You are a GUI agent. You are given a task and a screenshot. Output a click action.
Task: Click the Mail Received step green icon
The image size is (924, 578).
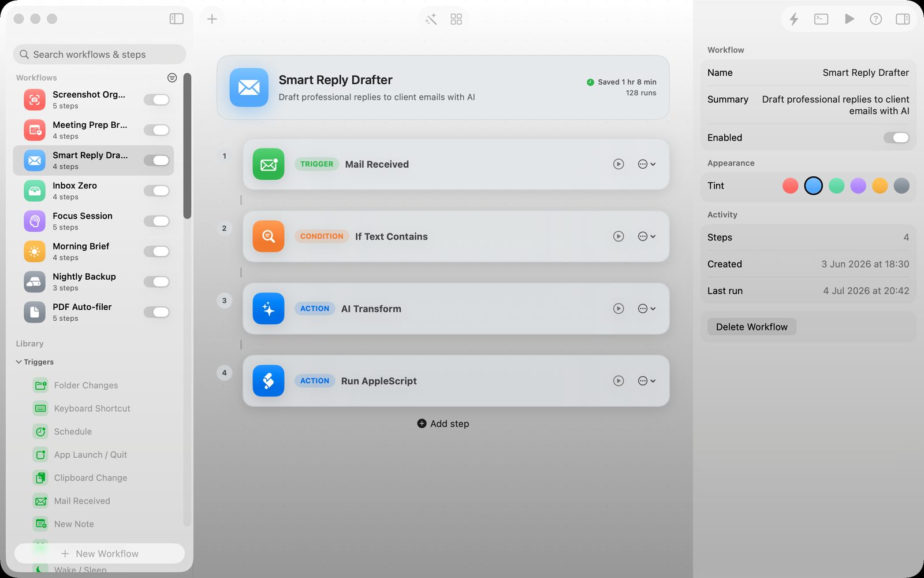click(x=269, y=164)
